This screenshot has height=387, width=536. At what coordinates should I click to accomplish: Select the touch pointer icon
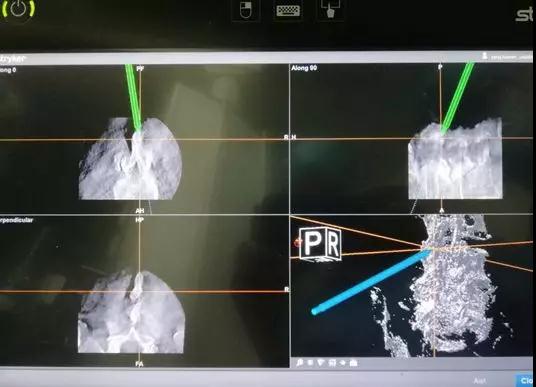pyautogui.click(x=330, y=9)
